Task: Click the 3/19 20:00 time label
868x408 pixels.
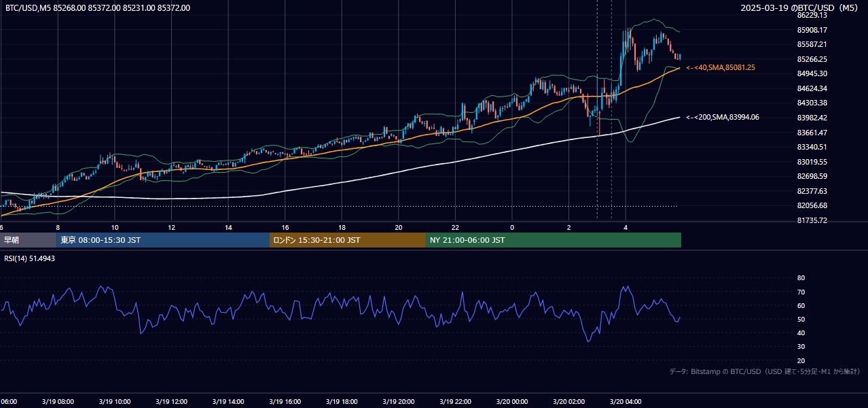Action: 398,402
